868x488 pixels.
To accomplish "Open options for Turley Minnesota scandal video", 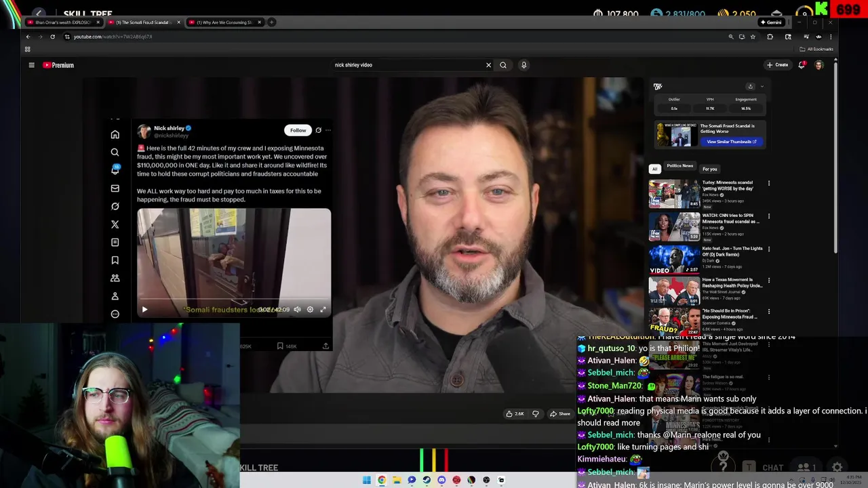I will pyautogui.click(x=768, y=183).
